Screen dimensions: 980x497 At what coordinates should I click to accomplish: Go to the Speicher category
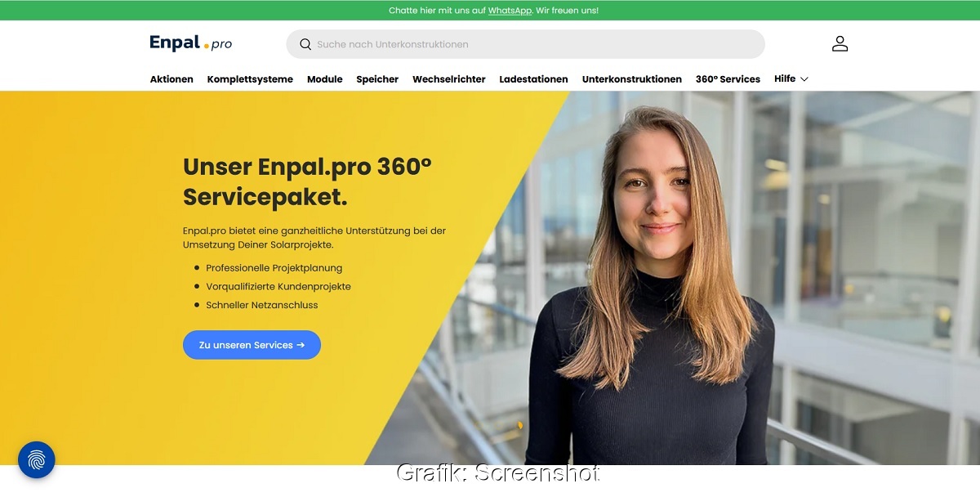[377, 79]
